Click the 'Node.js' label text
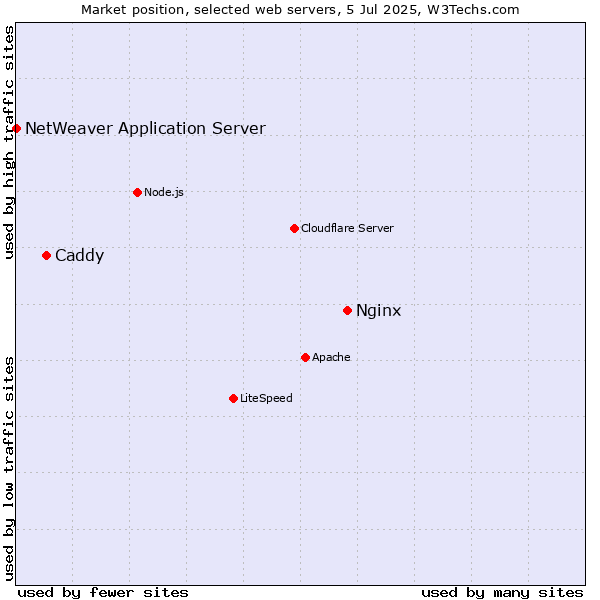600x600 pixels. pyautogui.click(x=164, y=192)
